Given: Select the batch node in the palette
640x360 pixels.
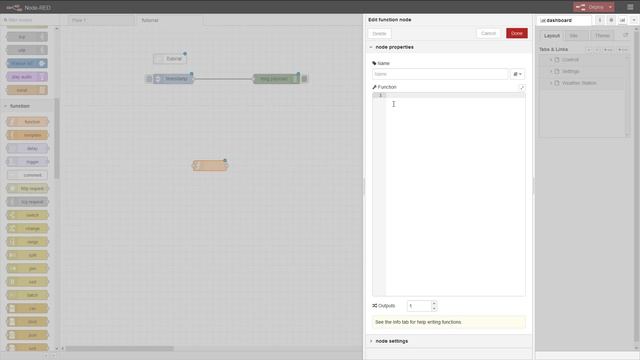Looking at the screenshot, I should (x=27, y=295).
